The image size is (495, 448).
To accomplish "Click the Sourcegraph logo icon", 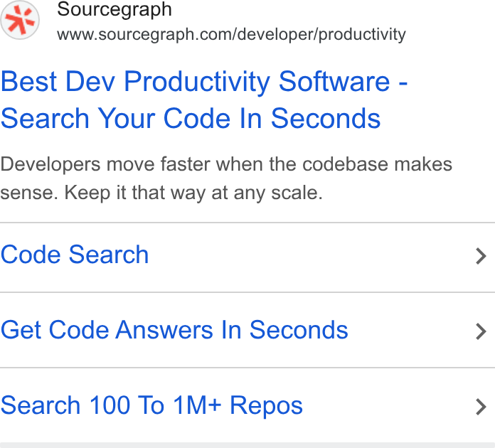I will click(20, 20).
